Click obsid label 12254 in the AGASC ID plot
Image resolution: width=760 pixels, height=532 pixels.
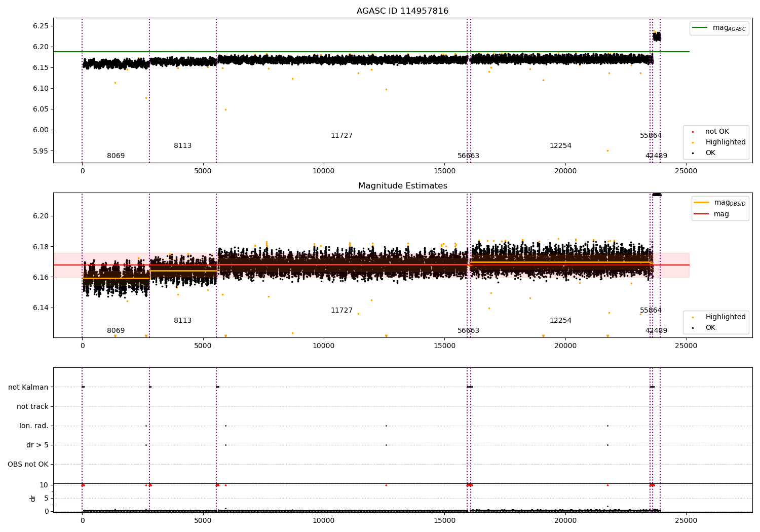(560, 146)
